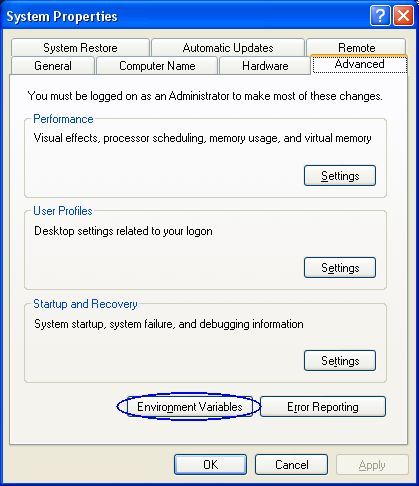Open Performance Settings
This screenshot has height=486, width=419.
coord(340,176)
